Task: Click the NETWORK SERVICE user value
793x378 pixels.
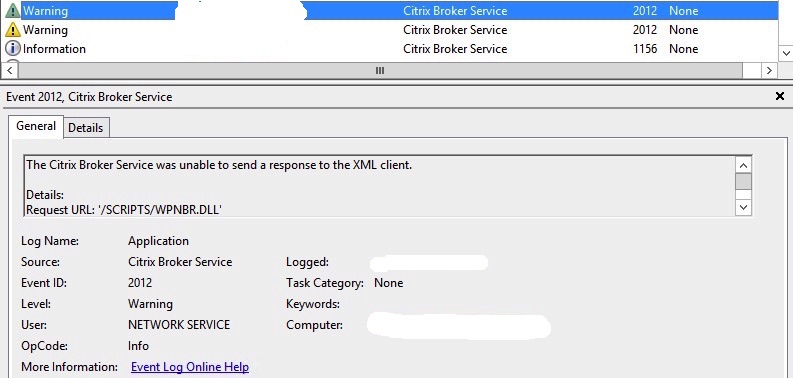Action: [179, 325]
